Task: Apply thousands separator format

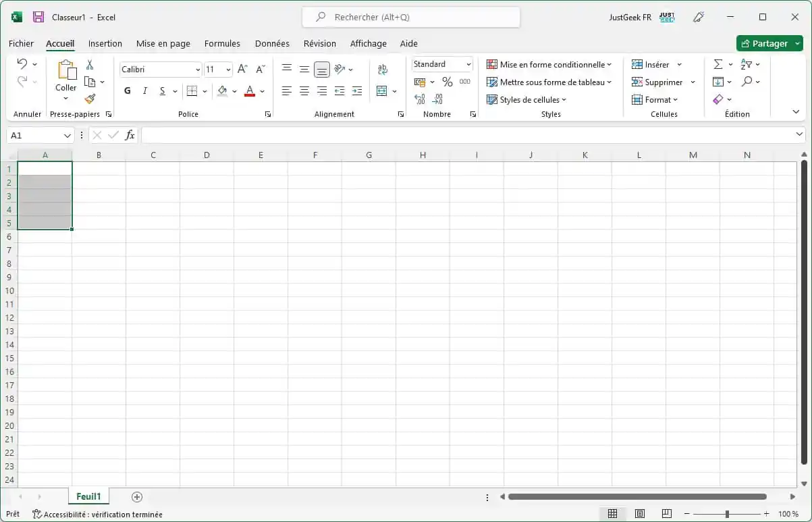Action: coord(464,82)
